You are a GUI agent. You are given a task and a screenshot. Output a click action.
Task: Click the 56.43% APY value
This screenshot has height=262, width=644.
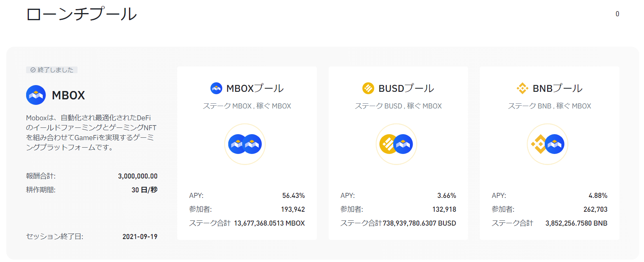(293, 196)
